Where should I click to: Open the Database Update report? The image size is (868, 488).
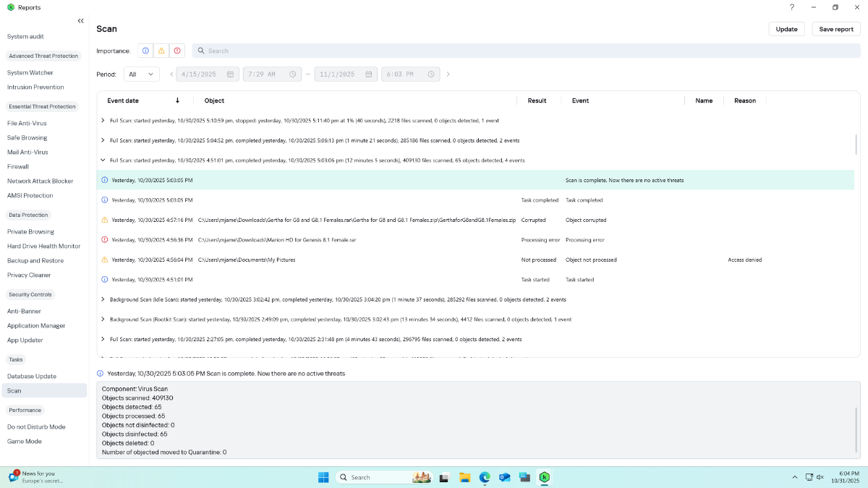coord(32,376)
